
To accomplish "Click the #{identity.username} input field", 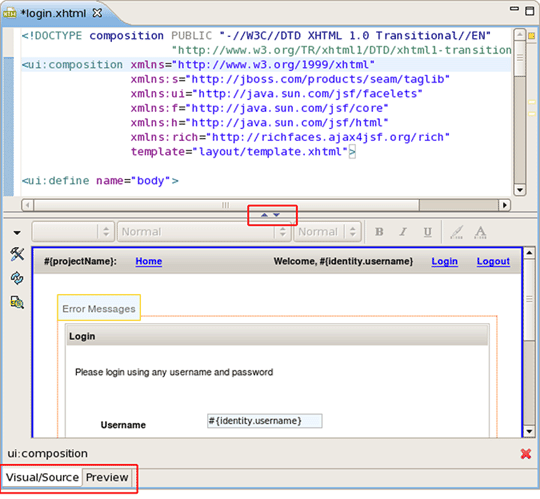I will (x=264, y=421).
